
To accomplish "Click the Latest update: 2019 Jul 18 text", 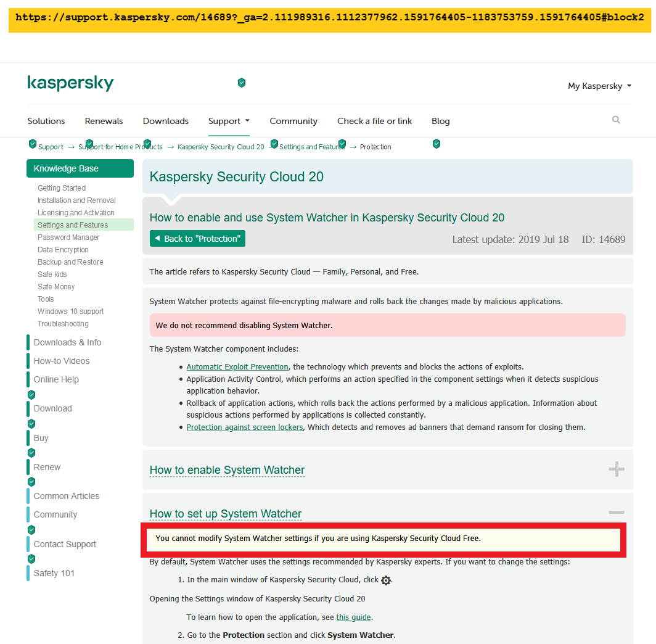I will coord(510,239).
